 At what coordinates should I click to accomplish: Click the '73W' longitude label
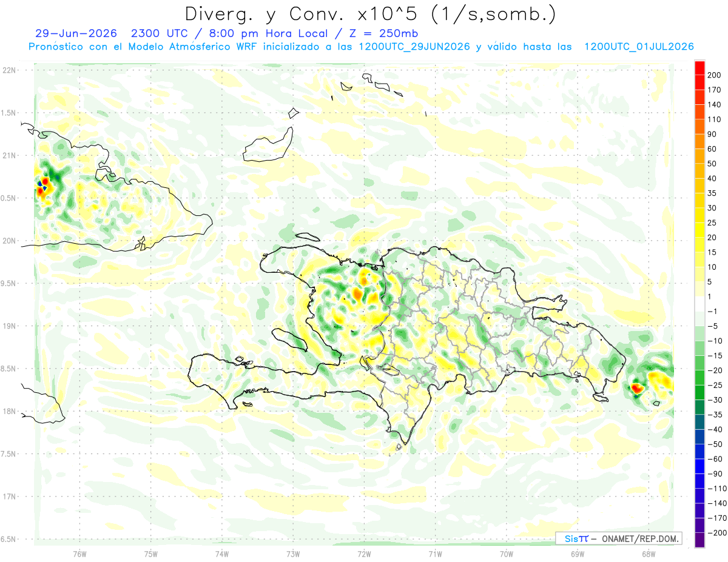293,553
